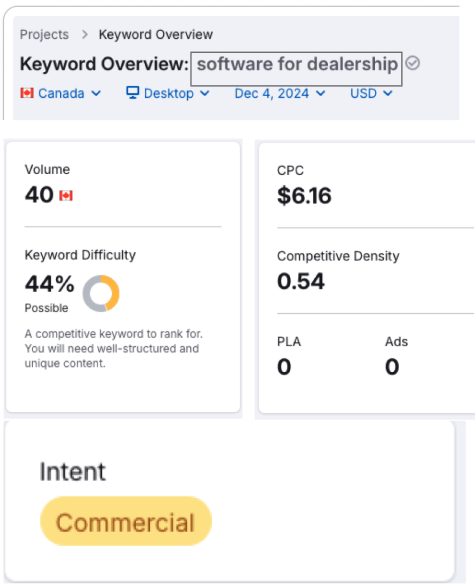Click the Canada flag icon in filters
475x588 pixels.
(27, 93)
